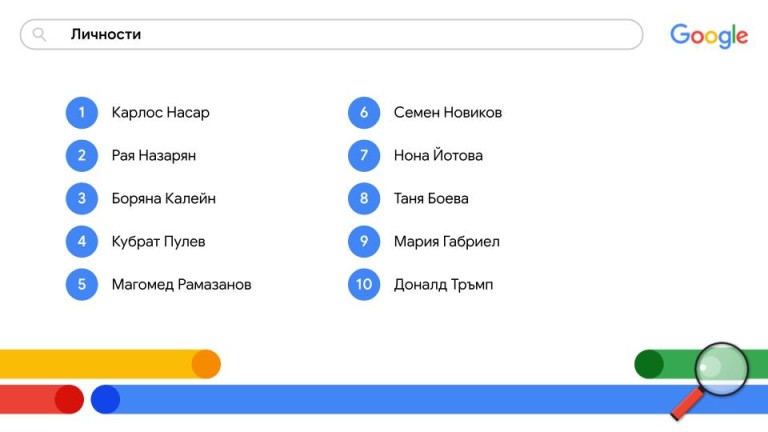
Task: Choose Кубрат Пулев from the ranking
Action: click(159, 241)
